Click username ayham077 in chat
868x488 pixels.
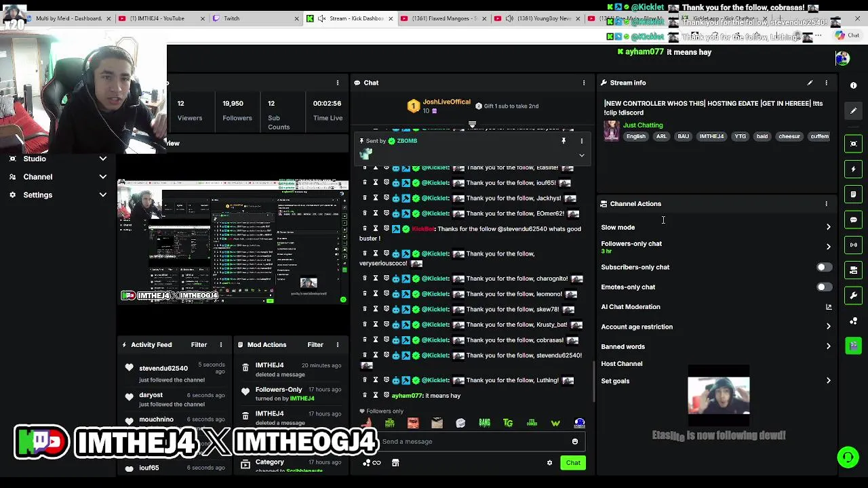point(407,396)
